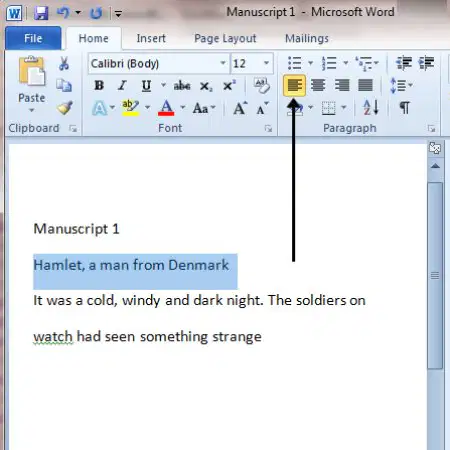Image resolution: width=450 pixels, height=450 pixels.
Task: Click the Copy icon in Clipboard
Action: (x=64, y=85)
